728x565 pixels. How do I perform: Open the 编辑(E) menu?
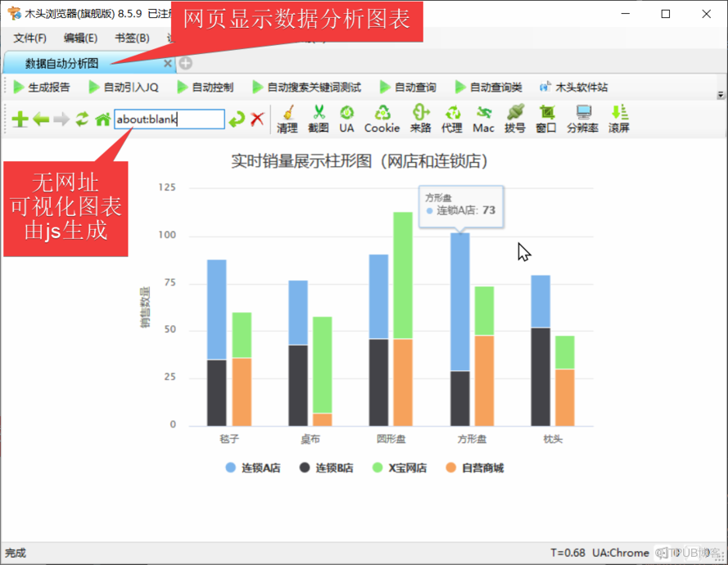click(81, 38)
